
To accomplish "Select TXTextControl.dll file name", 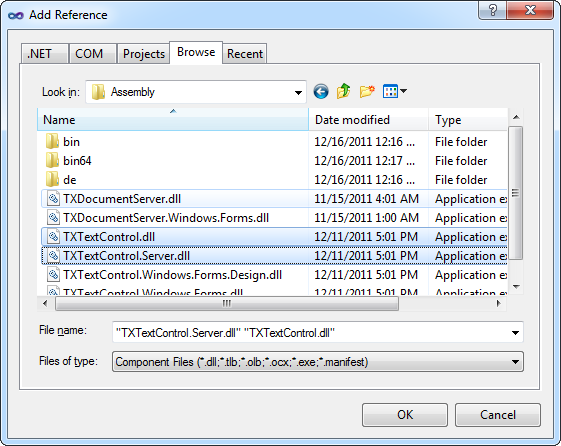I will click(109, 236).
